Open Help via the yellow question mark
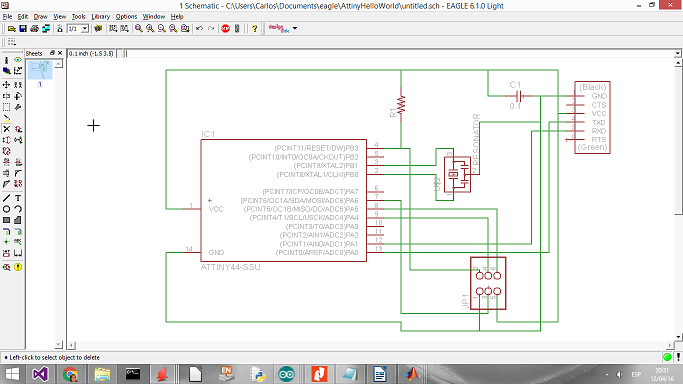 pyautogui.click(x=254, y=28)
